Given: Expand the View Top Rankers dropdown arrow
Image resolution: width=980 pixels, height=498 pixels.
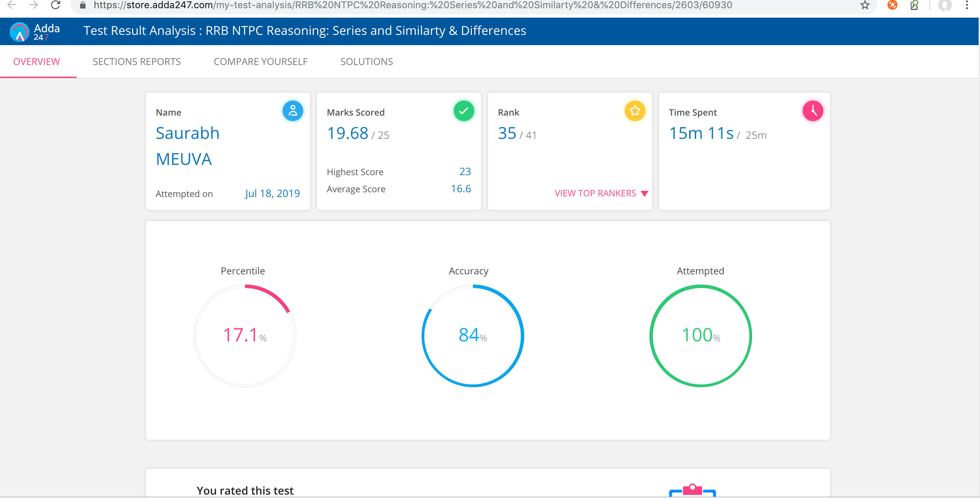Looking at the screenshot, I should tap(644, 194).
